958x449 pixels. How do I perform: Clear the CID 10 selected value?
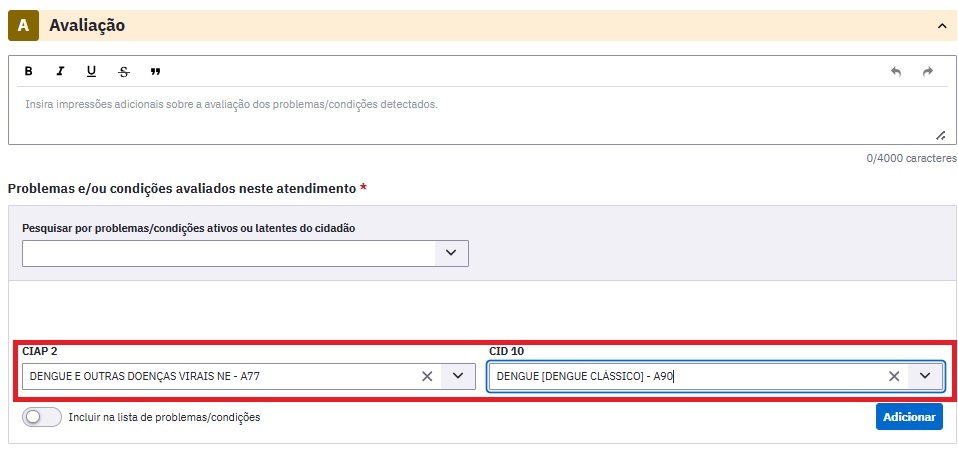894,376
